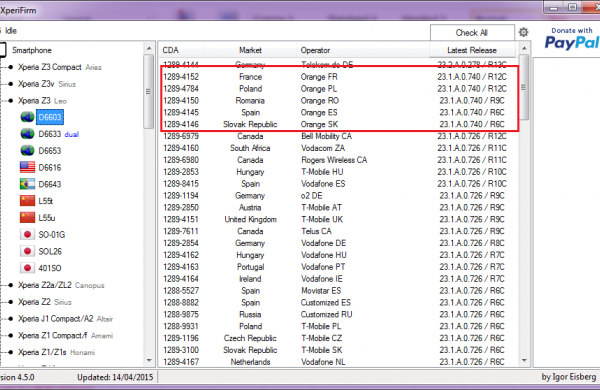This screenshot has width=600, height=390.
Task: Select the Movistar ES row
Action: [339, 290]
